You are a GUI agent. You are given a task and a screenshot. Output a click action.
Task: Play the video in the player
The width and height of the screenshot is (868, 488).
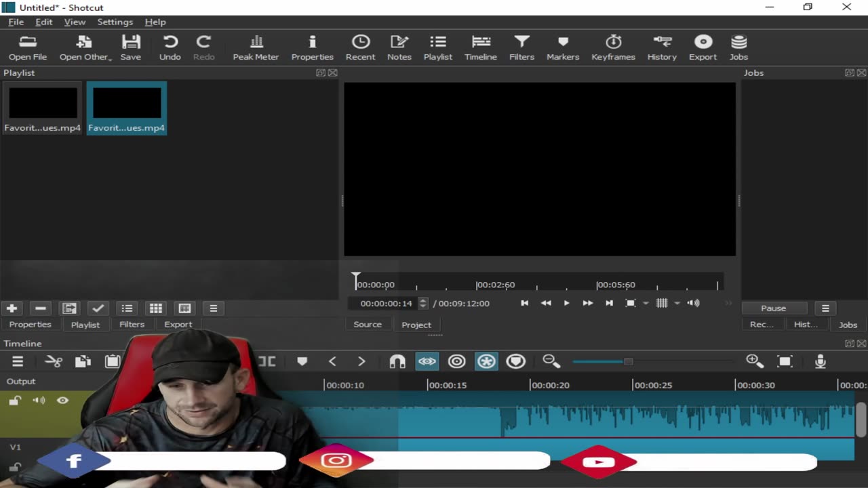coord(567,303)
